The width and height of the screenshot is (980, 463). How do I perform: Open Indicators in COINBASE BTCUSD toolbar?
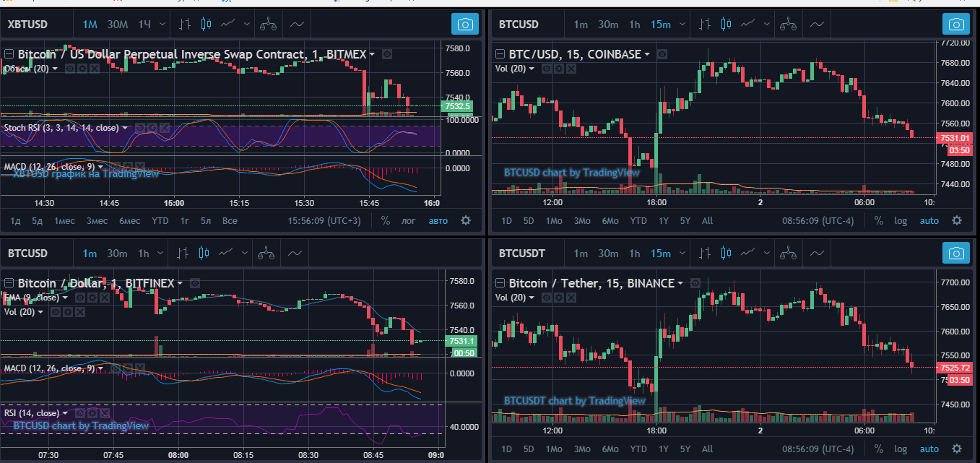point(817,24)
